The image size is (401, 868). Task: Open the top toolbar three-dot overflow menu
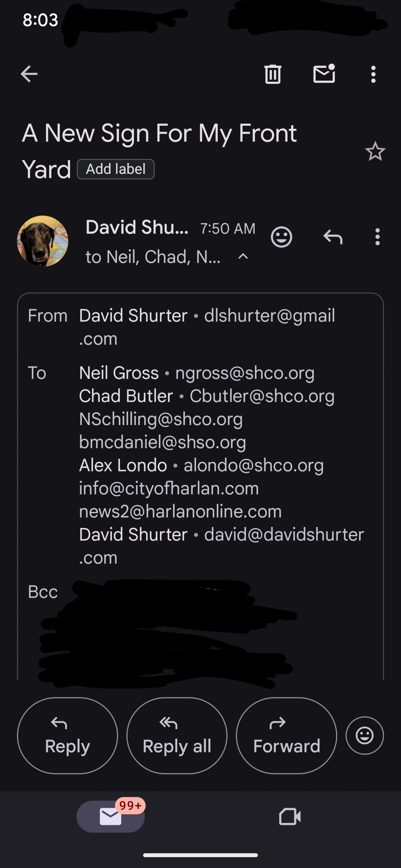tap(373, 74)
